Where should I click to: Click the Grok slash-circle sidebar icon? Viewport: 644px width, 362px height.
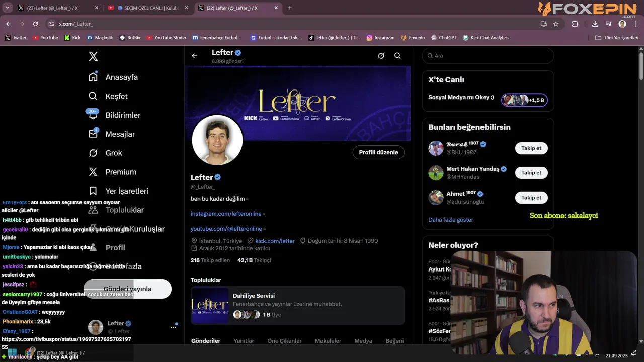93,153
